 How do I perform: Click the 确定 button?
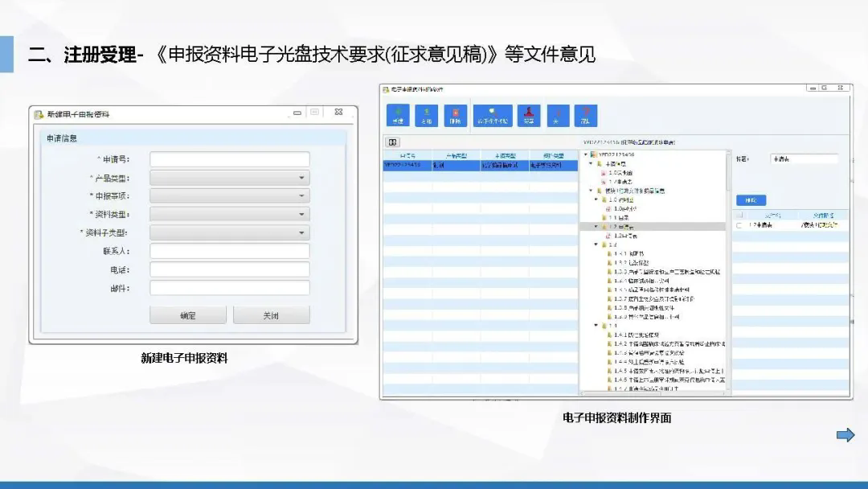click(188, 315)
